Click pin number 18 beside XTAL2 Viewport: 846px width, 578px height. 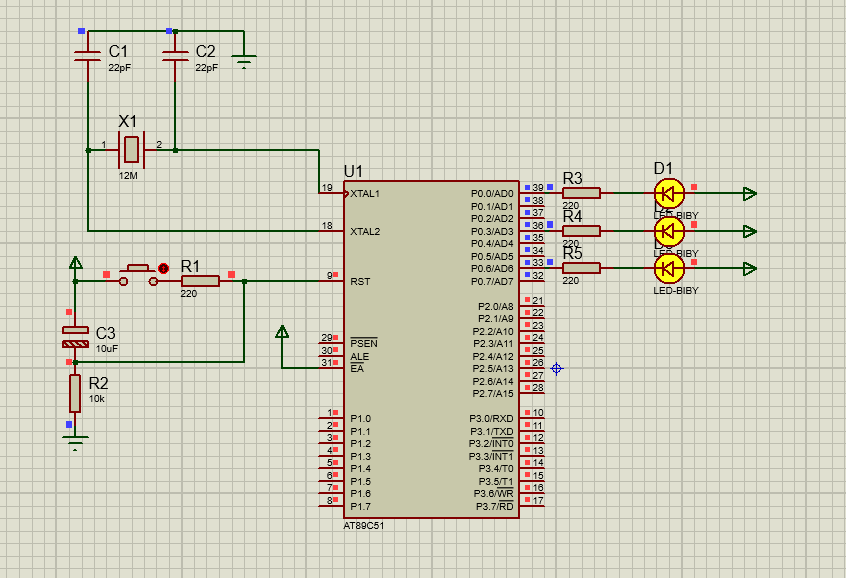(x=327, y=226)
